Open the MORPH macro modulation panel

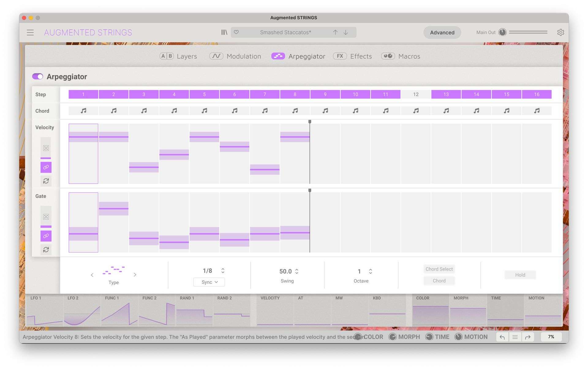point(468,310)
